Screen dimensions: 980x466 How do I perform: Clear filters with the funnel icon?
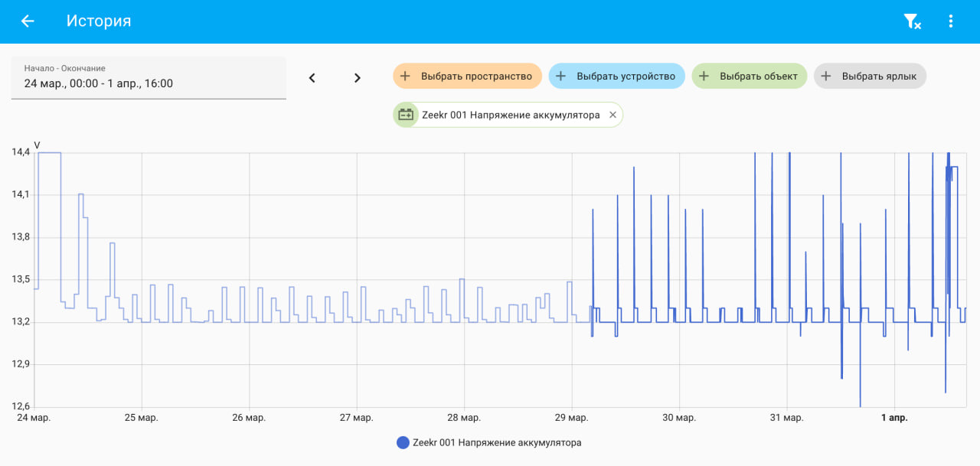pyautogui.click(x=912, y=21)
